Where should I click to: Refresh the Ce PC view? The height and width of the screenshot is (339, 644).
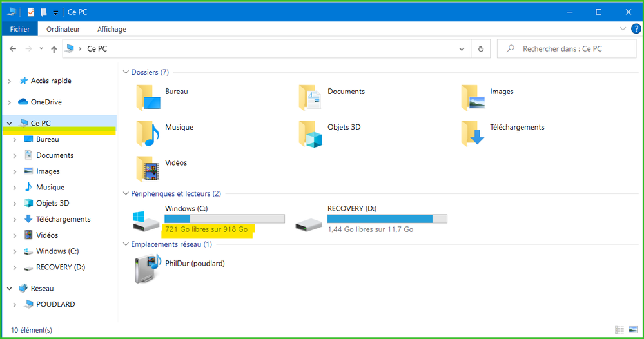click(480, 49)
